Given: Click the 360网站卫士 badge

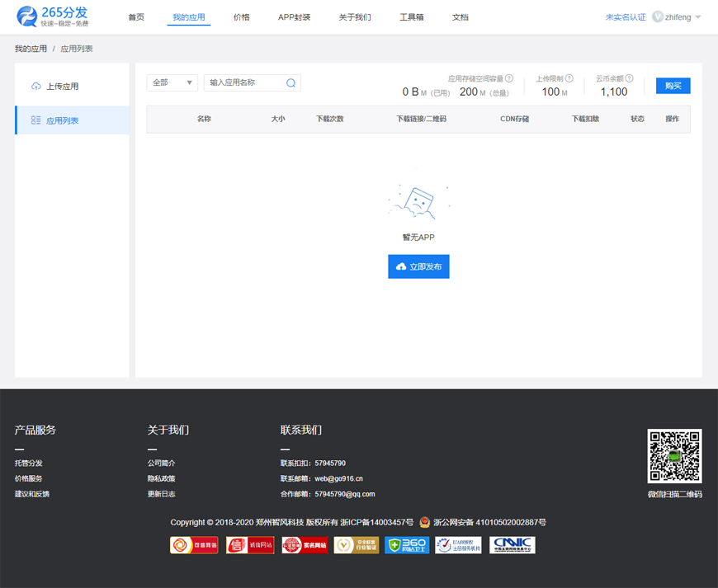Looking at the screenshot, I should [x=407, y=545].
